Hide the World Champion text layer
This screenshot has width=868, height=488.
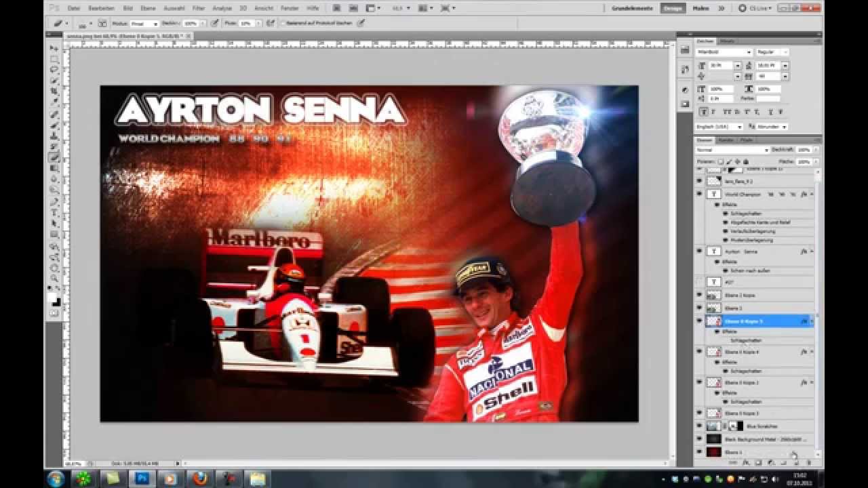[699, 194]
